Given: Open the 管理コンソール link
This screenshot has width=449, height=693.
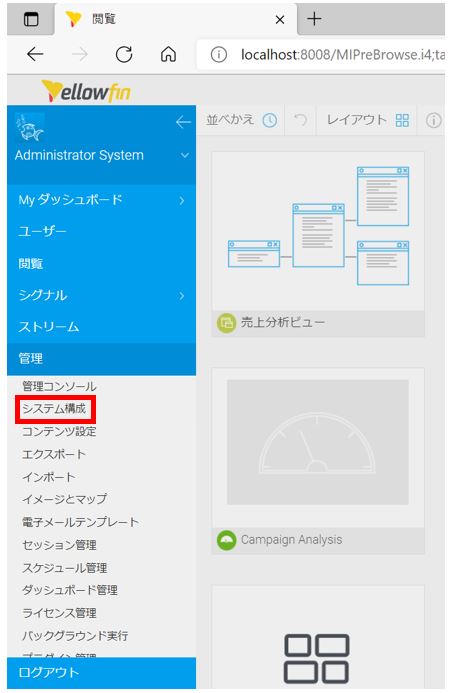Looking at the screenshot, I should (x=59, y=386).
